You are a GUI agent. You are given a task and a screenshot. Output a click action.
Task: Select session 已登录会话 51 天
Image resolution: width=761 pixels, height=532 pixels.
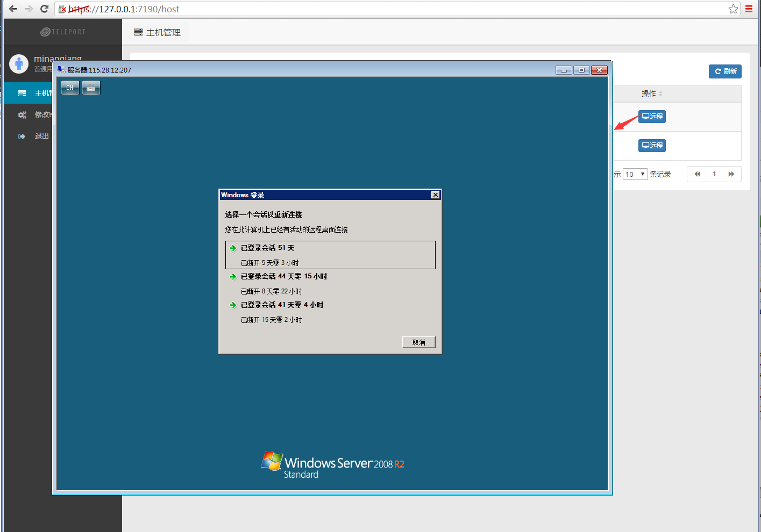pyautogui.click(x=330, y=255)
